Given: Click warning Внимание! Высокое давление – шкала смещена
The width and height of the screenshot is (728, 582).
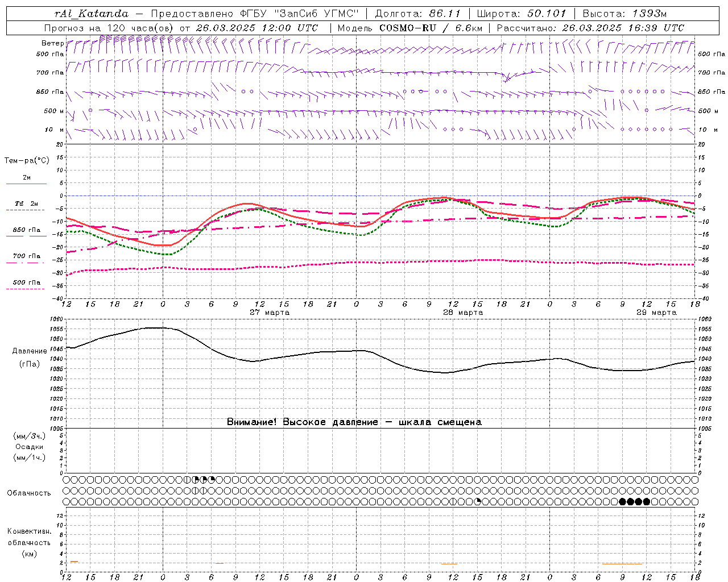Looking at the screenshot, I should click(354, 422).
